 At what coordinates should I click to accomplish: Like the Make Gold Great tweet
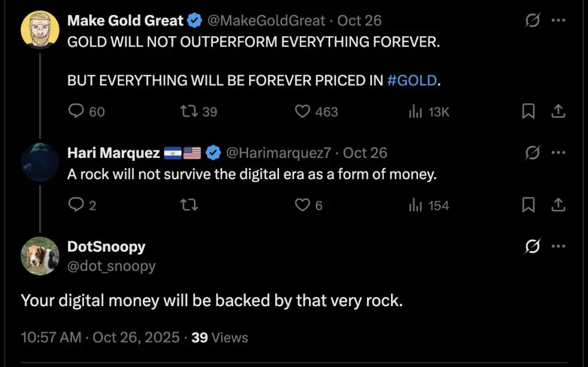point(303,111)
